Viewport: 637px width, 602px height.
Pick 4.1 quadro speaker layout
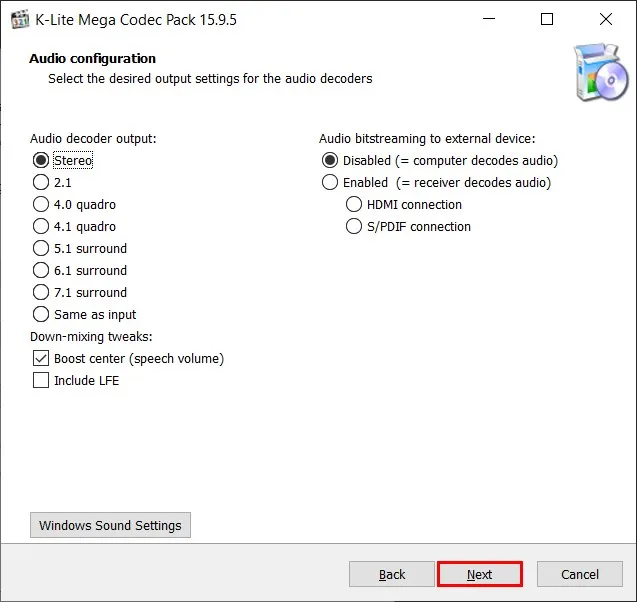pos(41,226)
